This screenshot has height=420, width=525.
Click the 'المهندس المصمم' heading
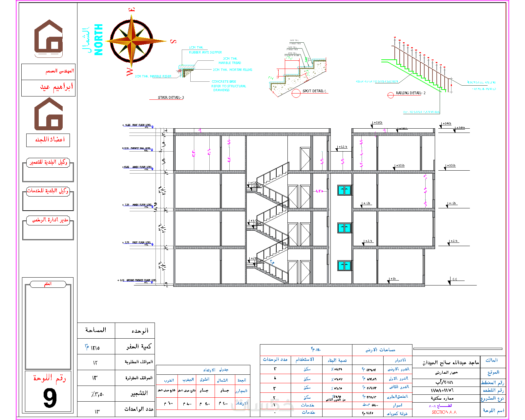[59, 71]
